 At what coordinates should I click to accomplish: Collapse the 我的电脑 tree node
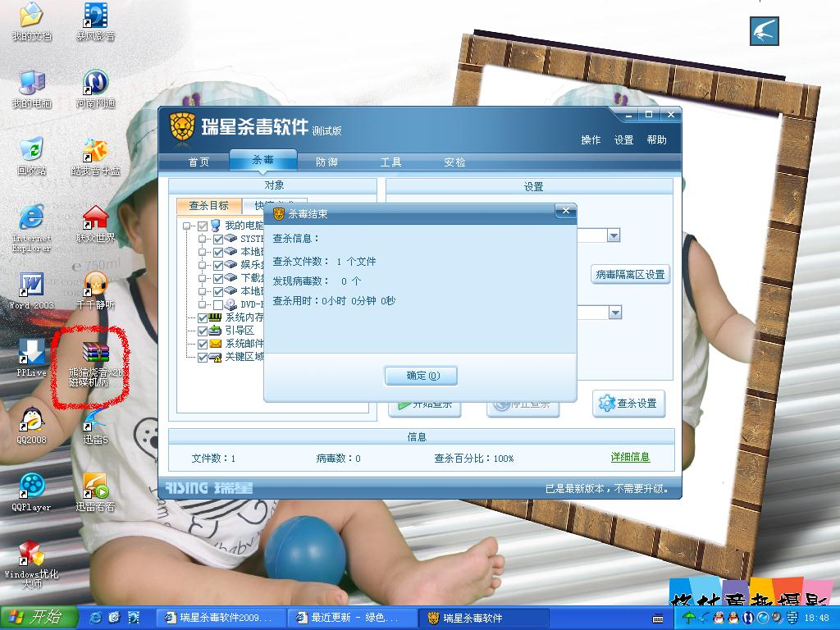186,226
